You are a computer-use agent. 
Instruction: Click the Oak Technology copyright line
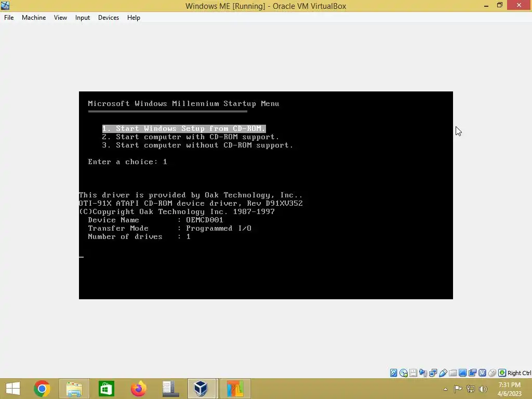pos(177,212)
